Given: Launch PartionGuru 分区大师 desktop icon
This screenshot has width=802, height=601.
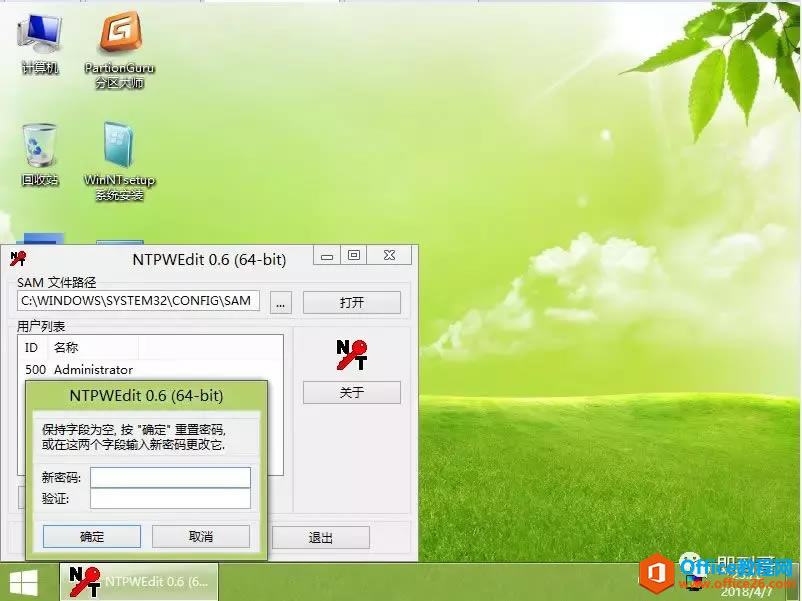Looking at the screenshot, I should (119, 51).
